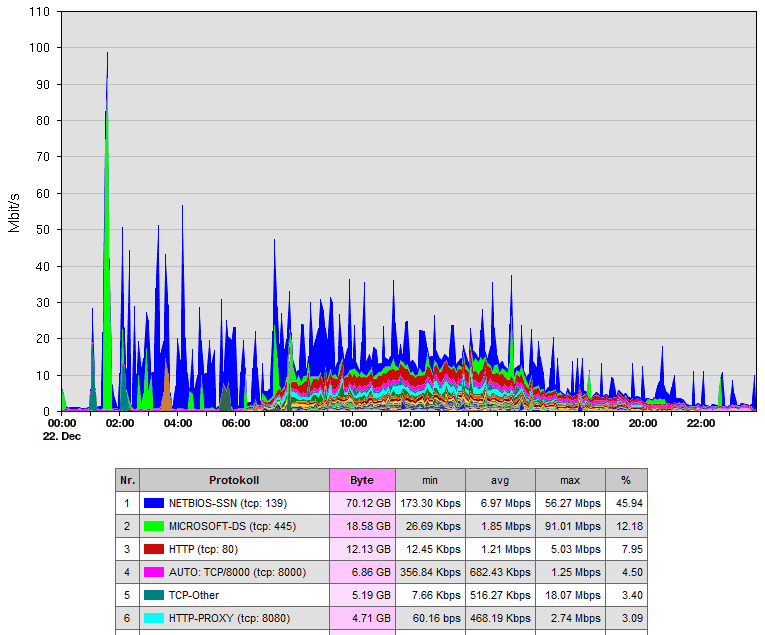765x635 pixels.
Task: Click the Nr. column header
Action: coord(126,480)
